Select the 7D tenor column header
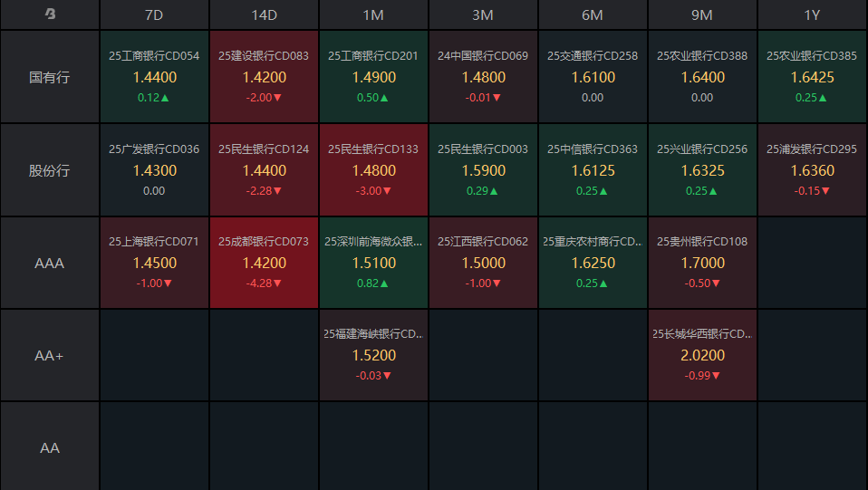The image size is (868, 490). [x=154, y=15]
